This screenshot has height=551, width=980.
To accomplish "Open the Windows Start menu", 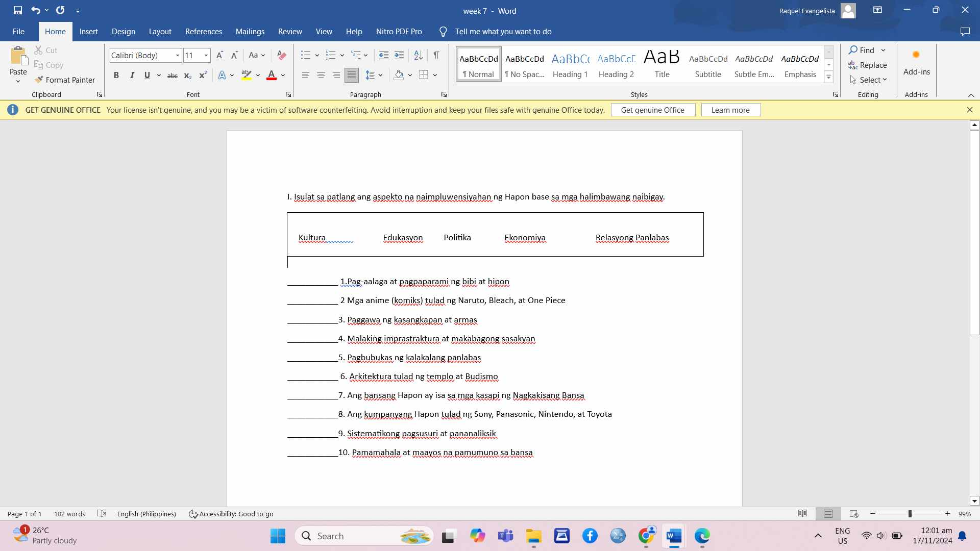I will (x=278, y=536).
